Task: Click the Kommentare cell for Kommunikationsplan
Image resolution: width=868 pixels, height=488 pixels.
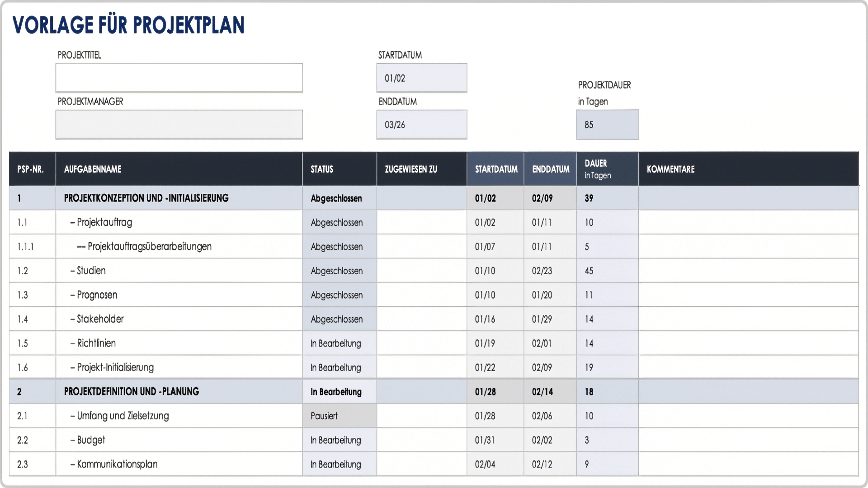Action: 748,464
